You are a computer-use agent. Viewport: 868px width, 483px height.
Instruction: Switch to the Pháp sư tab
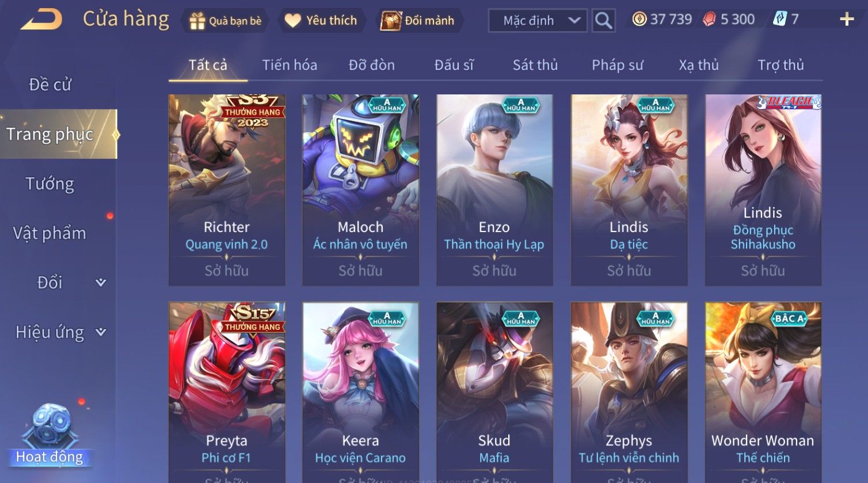point(617,65)
